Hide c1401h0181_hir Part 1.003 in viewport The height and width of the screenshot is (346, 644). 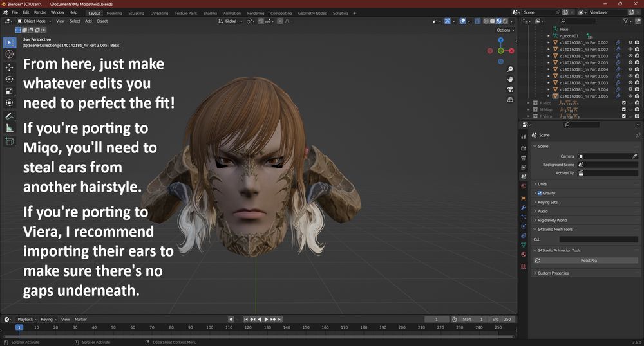click(x=630, y=56)
